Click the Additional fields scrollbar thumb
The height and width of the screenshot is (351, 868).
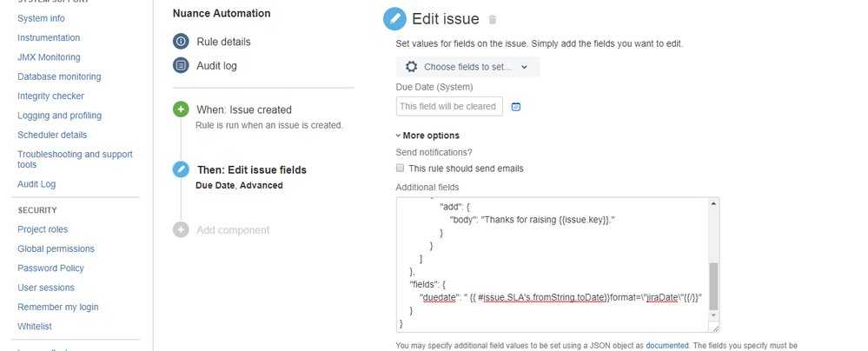coord(713,286)
